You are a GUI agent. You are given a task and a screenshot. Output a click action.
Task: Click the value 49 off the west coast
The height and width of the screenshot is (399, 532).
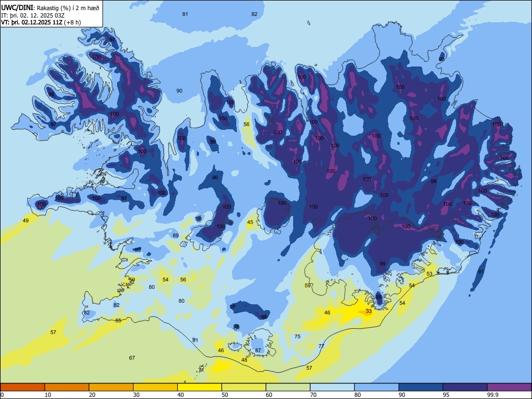point(26,221)
